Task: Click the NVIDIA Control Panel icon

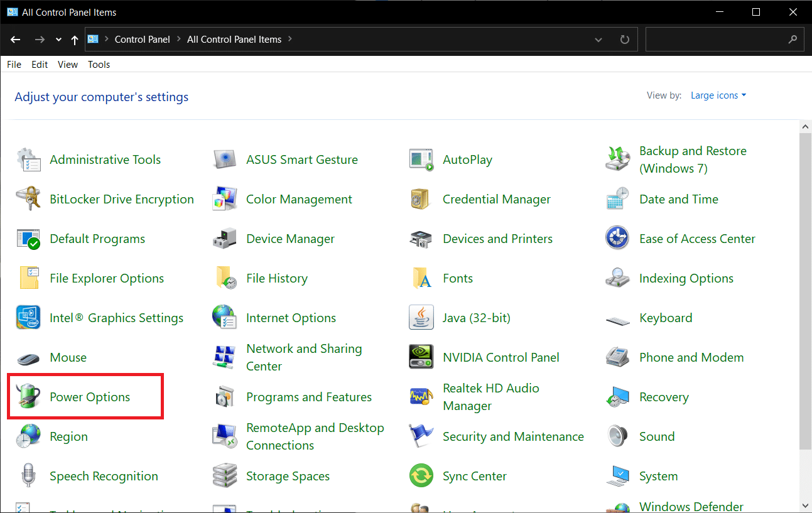Action: point(421,357)
